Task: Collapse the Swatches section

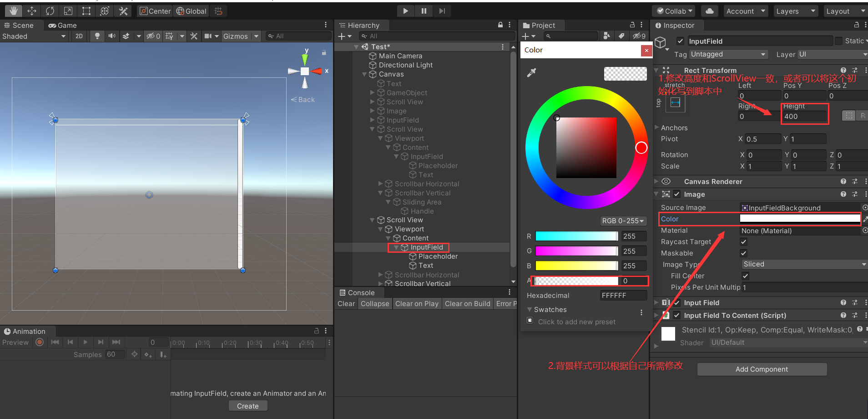Action: click(530, 309)
